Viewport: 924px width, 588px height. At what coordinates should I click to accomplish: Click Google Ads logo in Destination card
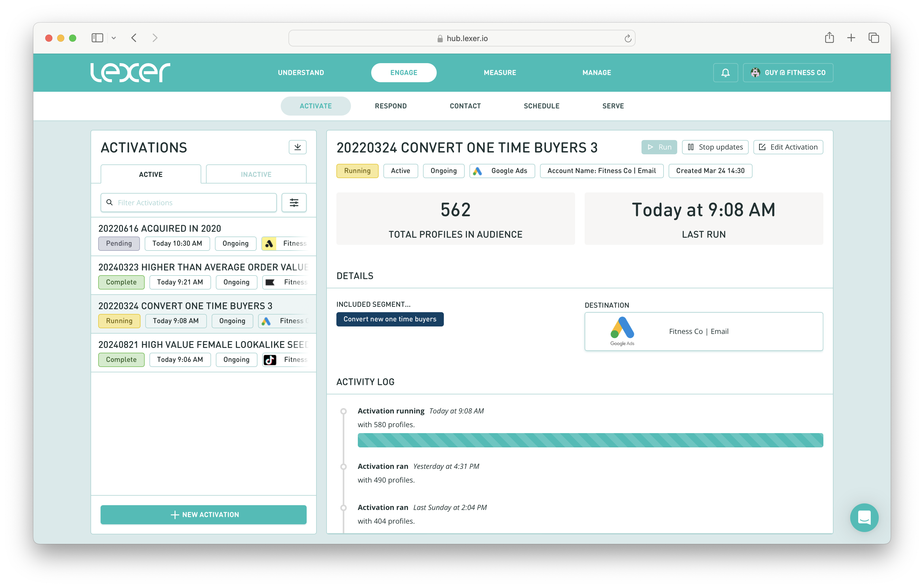click(622, 331)
